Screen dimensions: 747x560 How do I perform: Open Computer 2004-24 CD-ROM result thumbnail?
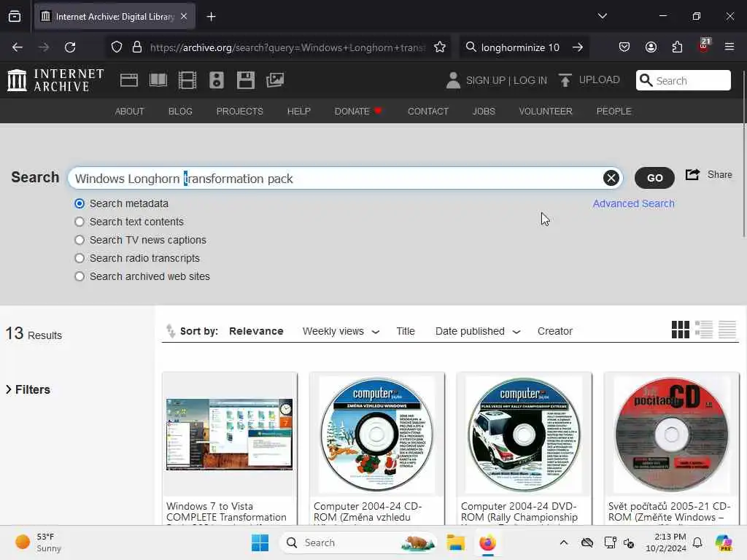click(x=376, y=435)
